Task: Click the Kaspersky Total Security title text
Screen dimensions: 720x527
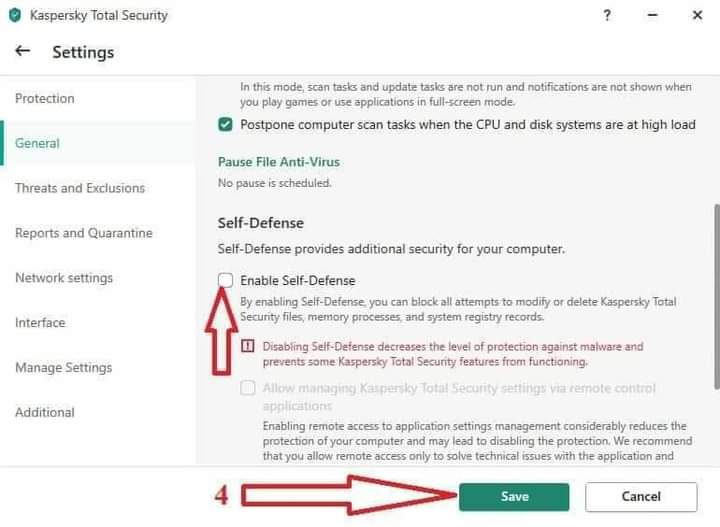Action: click(99, 15)
